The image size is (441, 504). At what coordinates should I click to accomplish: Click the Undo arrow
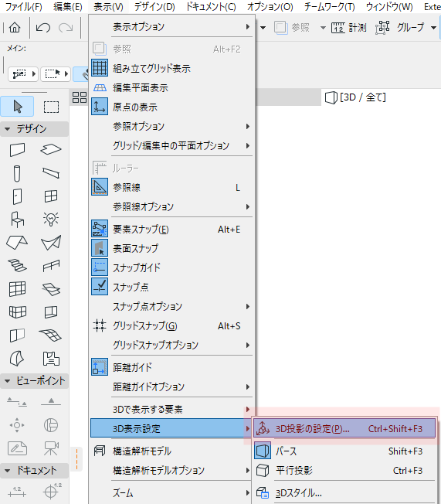[x=43, y=28]
